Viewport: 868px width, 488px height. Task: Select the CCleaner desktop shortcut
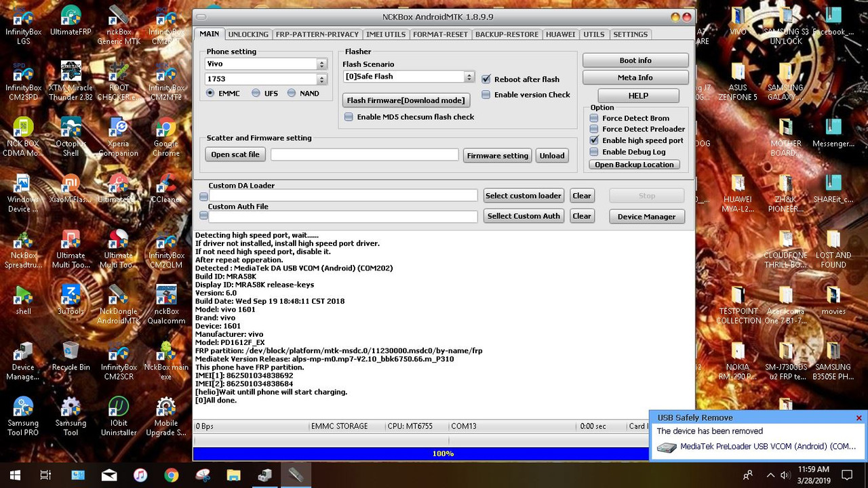click(166, 188)
